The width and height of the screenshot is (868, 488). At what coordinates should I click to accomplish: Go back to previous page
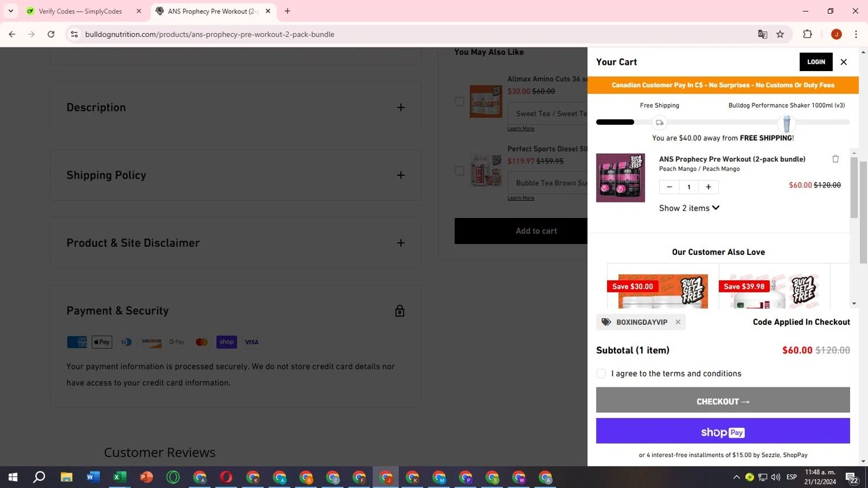12,34
